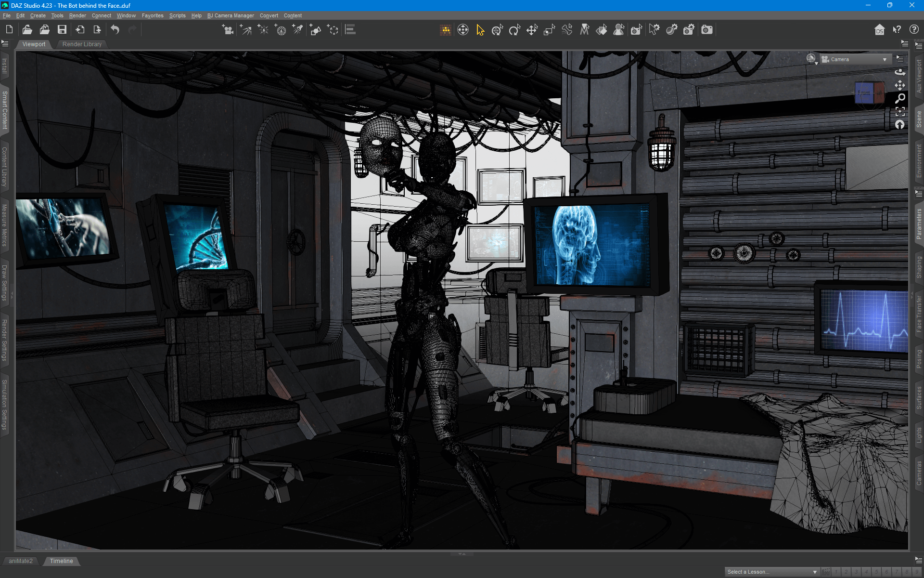Activate the Node Selection tool
The width and height of the screenshot is (924, 578).
tap(480, 30)
